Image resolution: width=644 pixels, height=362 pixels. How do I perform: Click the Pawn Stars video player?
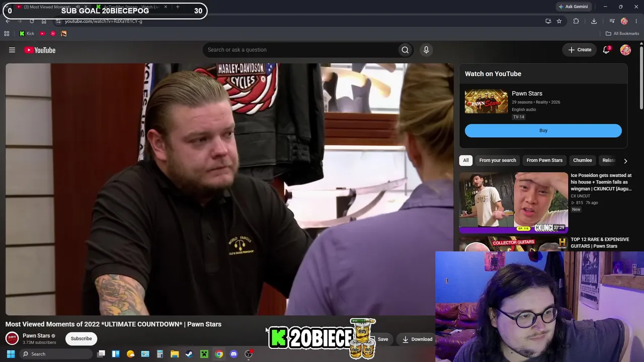pos(229,189)
